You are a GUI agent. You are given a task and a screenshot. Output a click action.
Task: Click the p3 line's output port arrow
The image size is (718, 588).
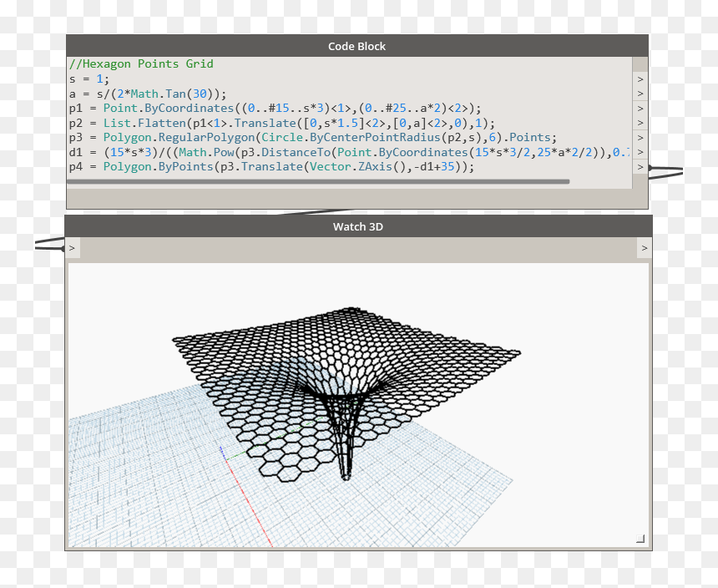640,138
